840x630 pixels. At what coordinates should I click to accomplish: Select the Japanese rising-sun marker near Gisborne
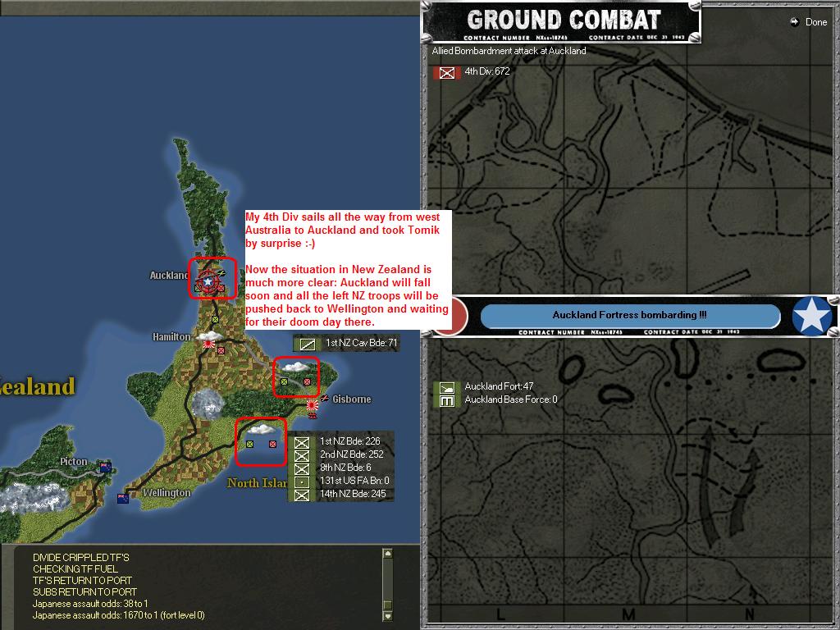click(x=312, y=407)
